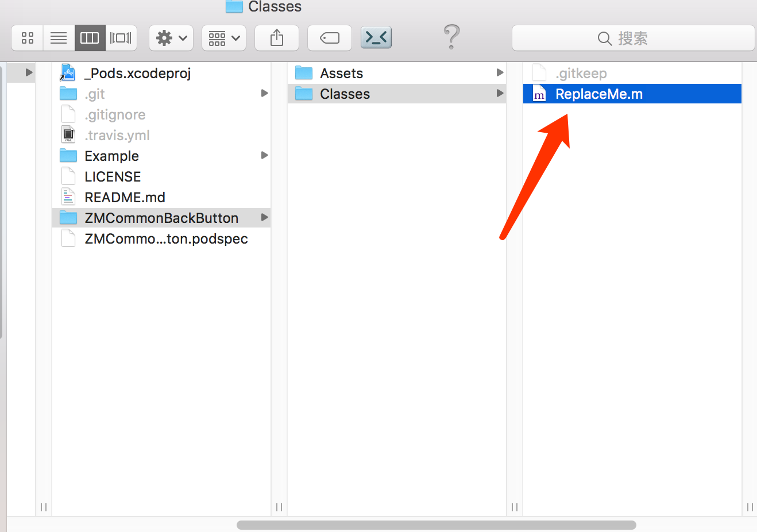Viewport: 757px width, 532px height.
Task: Open the item arrangement dropdown
Action: pyautogui.click(x=224, y=38)
